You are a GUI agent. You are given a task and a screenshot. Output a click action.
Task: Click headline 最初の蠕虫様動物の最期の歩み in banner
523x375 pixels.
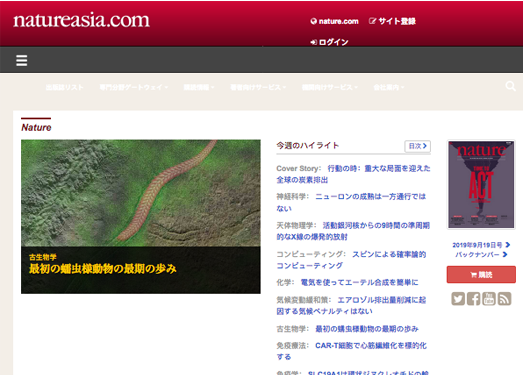coord(103,269)
